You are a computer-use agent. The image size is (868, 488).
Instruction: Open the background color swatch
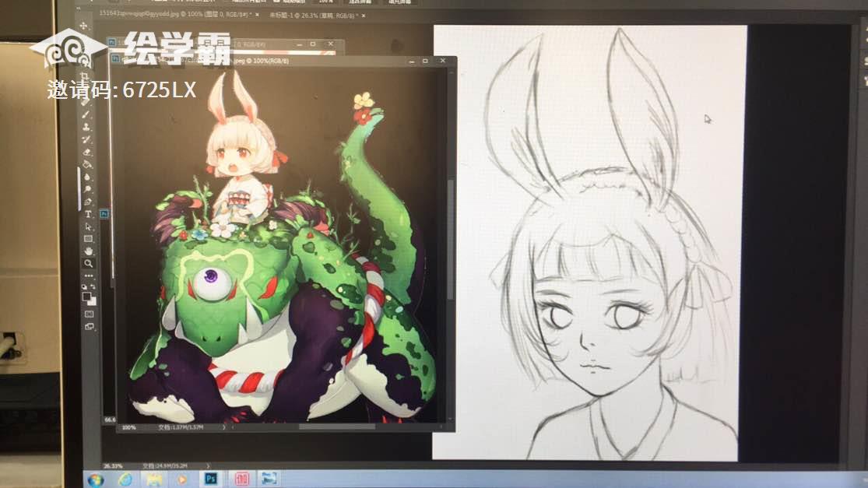(x=92, y=301)
